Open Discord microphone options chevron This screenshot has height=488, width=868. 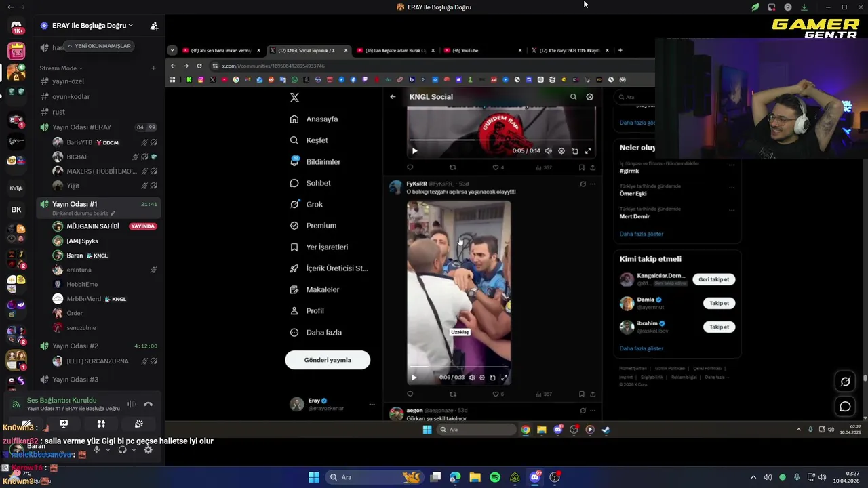click(107, 450)
